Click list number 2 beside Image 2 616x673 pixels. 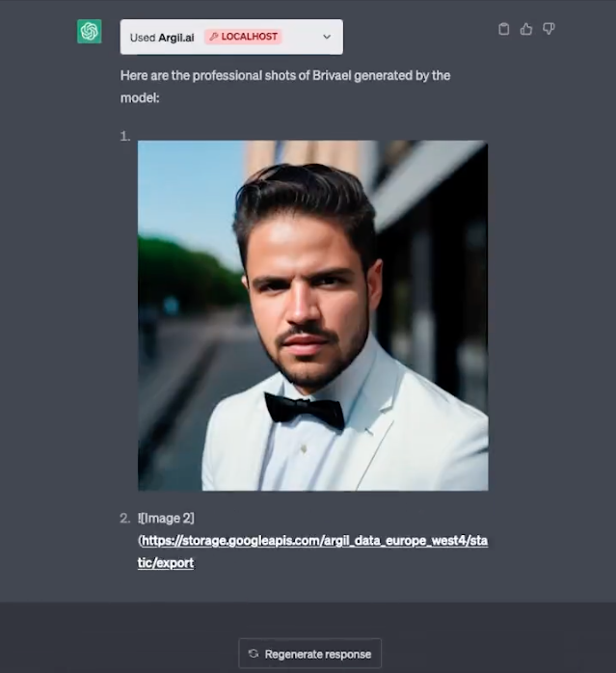125,519
